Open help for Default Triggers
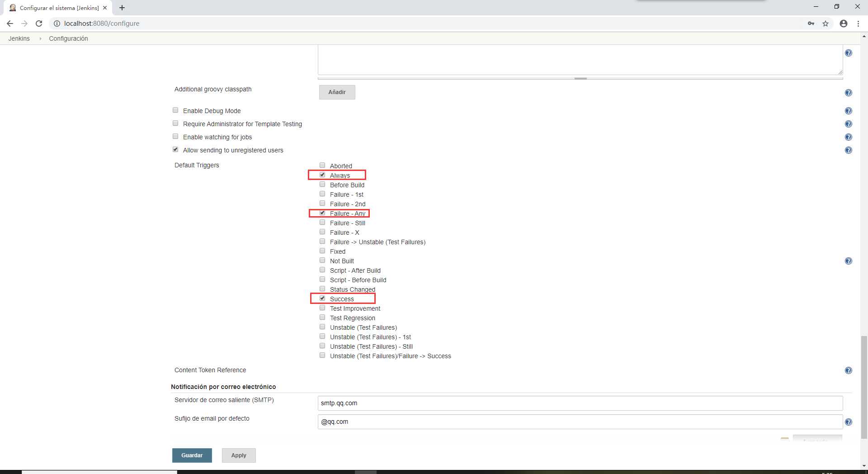Screen dimensions: 868x474 point(849,261)
